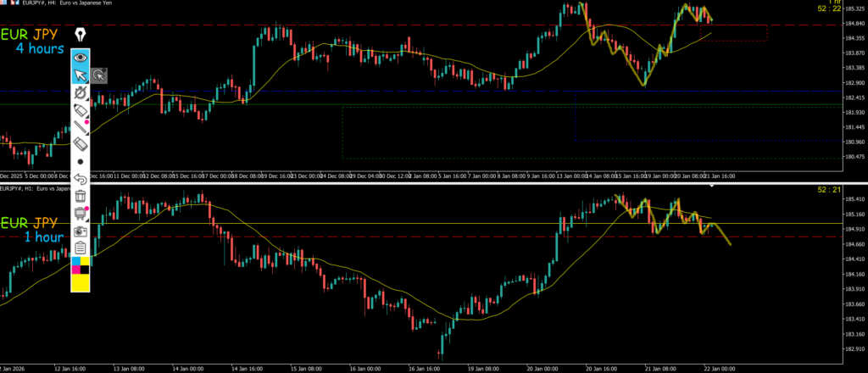Pick the magenta color swatch
Viewport: 868px width, 373px height.
click(x=75, y=270)
